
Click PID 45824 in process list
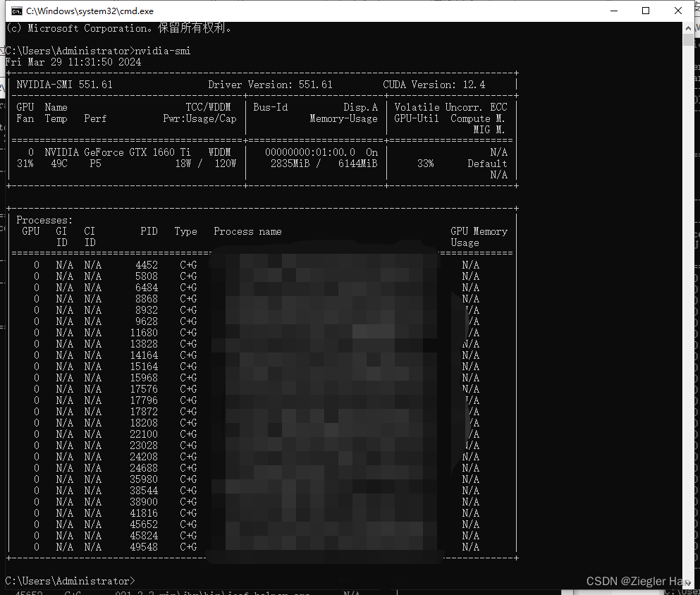coord(144,536)
